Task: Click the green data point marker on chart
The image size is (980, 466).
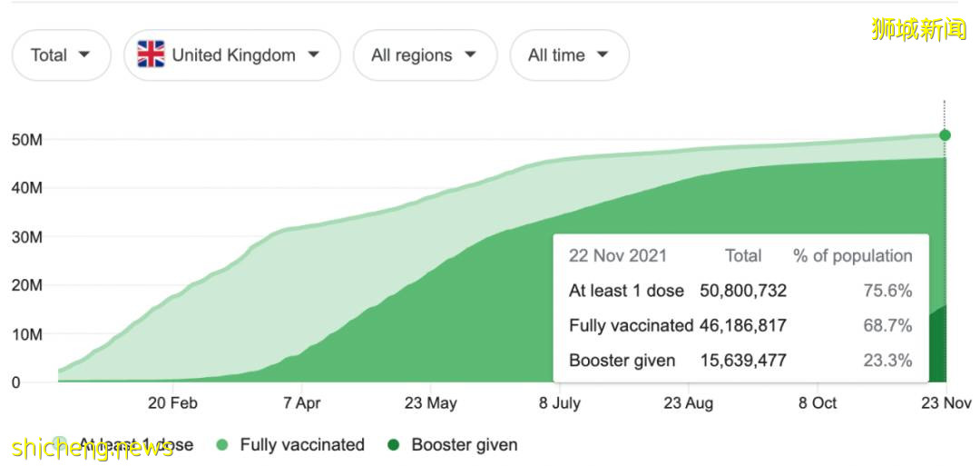Action: (x=945, y=135)
